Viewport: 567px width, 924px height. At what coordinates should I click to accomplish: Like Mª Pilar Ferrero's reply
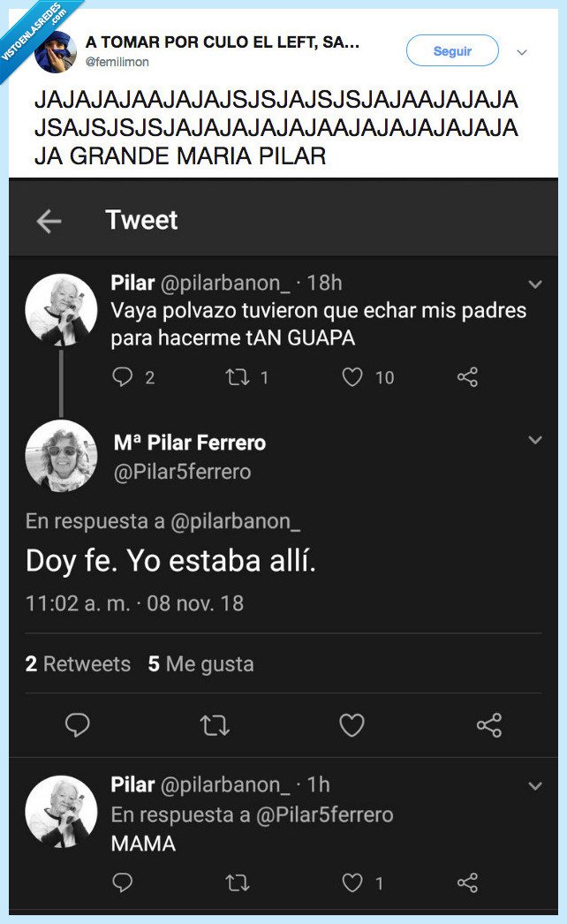click(352, 724)
